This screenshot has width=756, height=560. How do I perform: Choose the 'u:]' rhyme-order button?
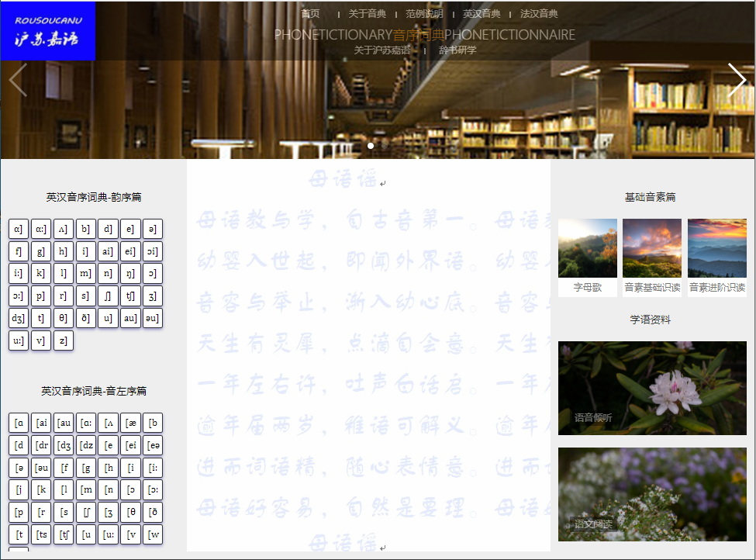click(x=19, y=340)
